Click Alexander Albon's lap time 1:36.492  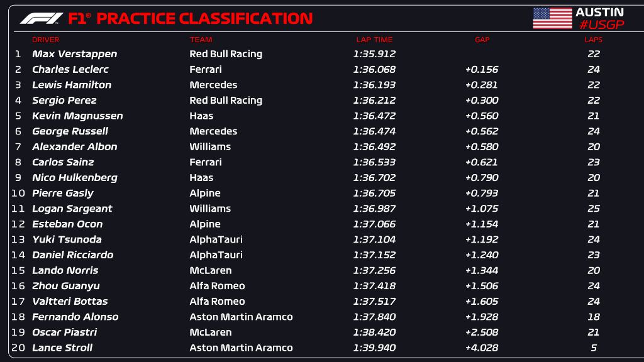click(374, 146)
